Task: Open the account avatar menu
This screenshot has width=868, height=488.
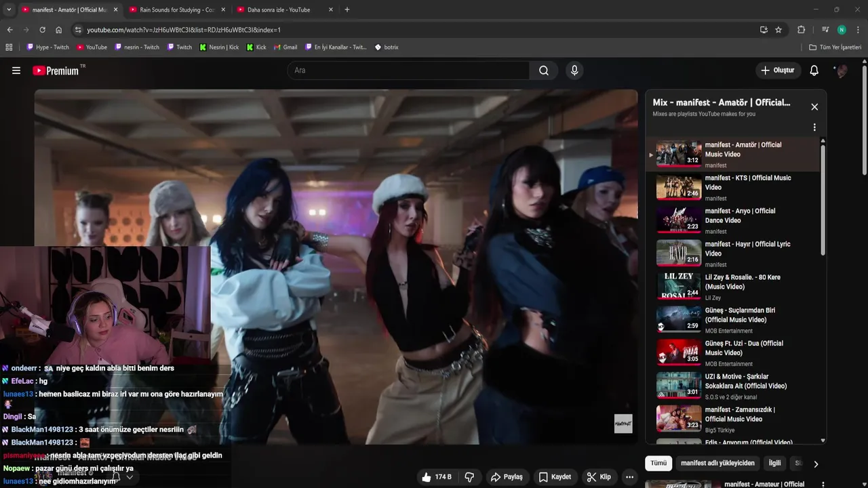Action: [842, 70]
